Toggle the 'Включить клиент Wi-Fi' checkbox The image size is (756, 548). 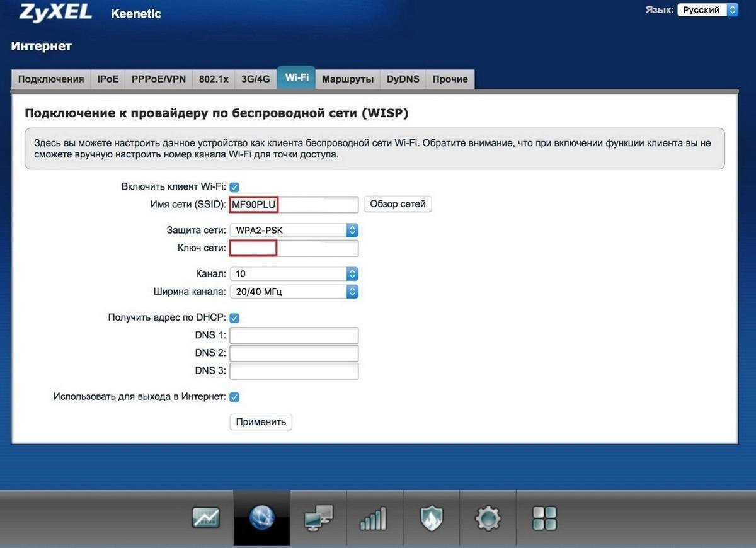pos(234,187)
